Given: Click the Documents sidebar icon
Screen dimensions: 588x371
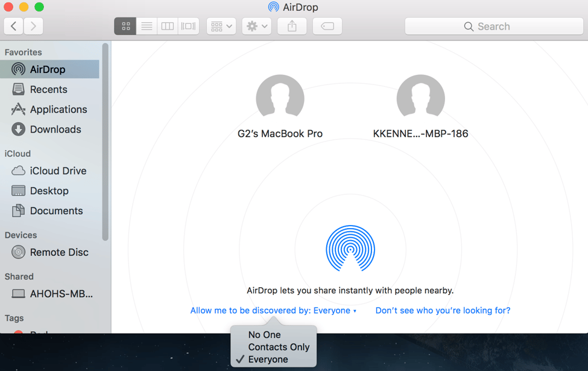Looking at the screenshot, I should tap(18, 211).
